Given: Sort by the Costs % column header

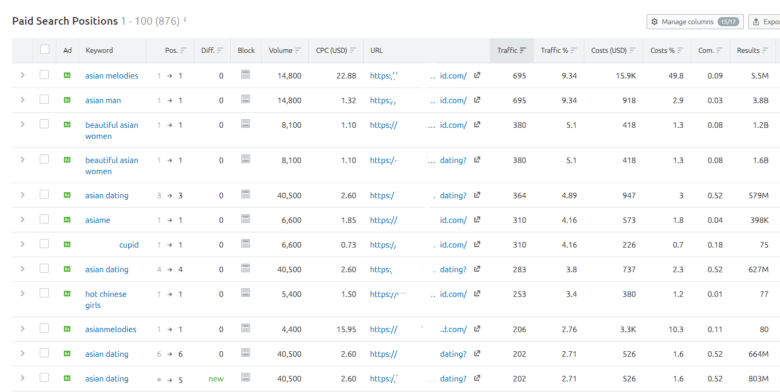Looking at the screenshot, I should [x=667, y=50].
